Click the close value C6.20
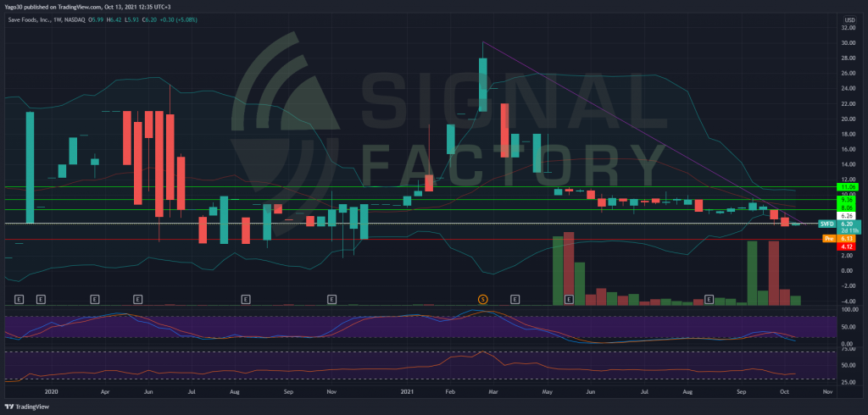This screenshot has width=868, height=415. [149, 20]
